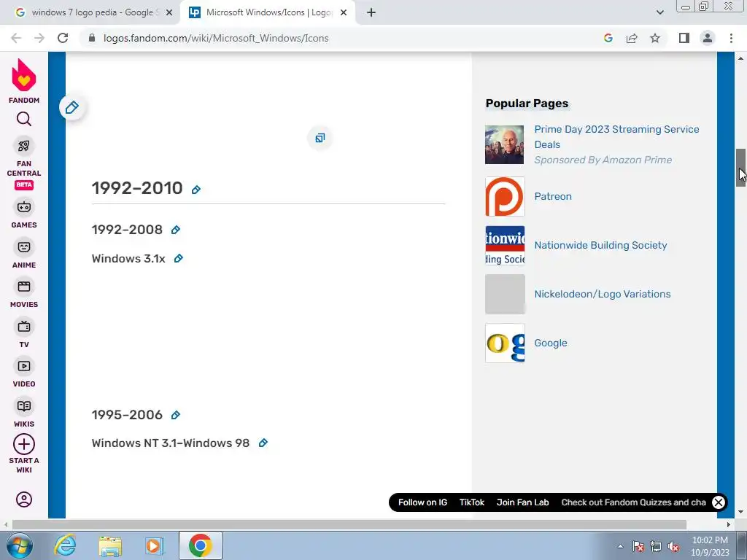Open the Fandom search icon
Screen dimensions: 747x560
pos(24,119)
